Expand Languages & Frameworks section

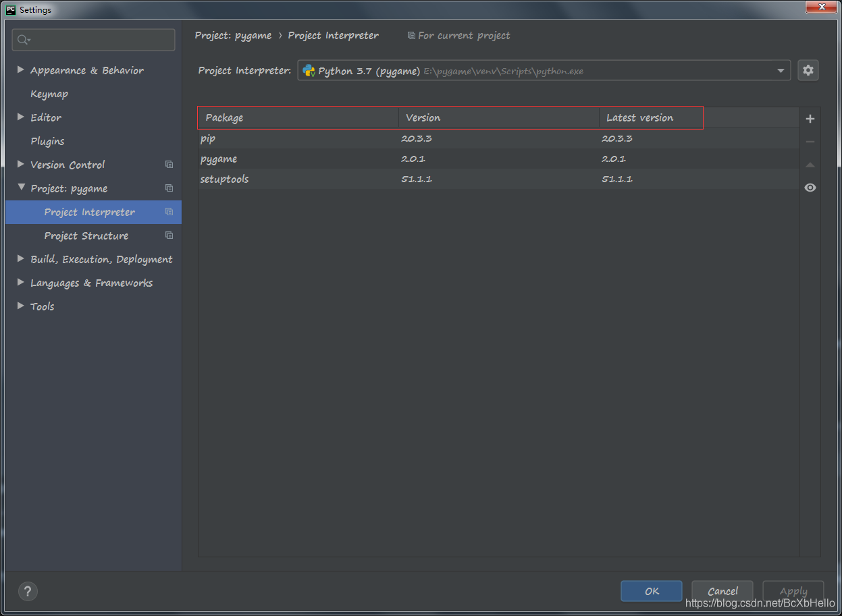point(21,283)
